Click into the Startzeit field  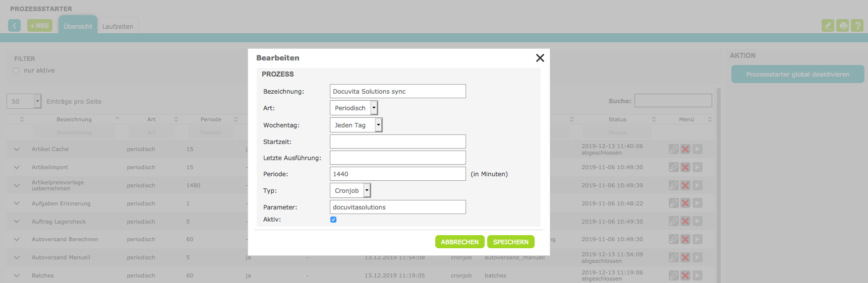pyautogui.click(x=397, y=141)
